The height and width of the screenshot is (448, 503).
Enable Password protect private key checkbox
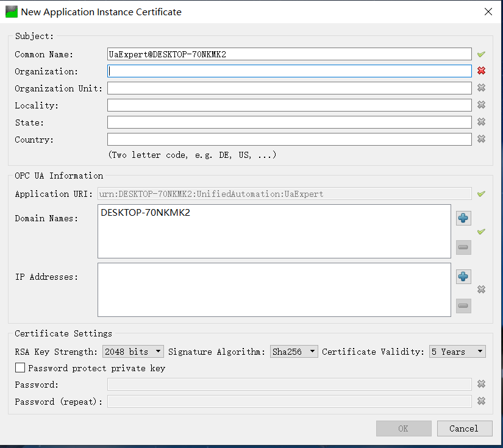[20, 368]
